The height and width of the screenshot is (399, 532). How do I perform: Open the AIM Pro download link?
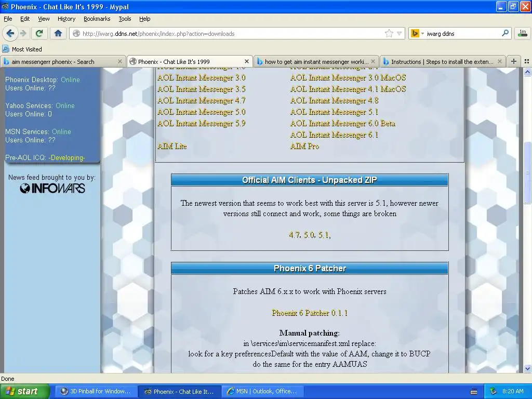point(304,146)
